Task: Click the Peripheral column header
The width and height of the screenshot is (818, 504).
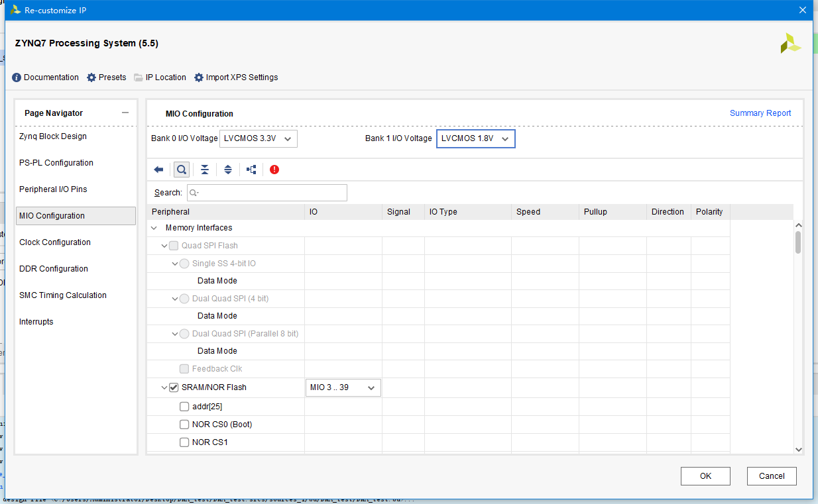Action: coord(226,212)
